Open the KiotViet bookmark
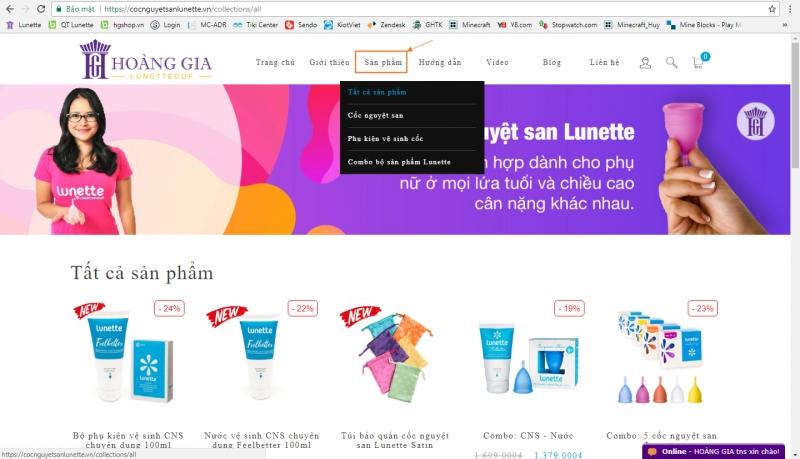Image resolution: width=800 pixels, height=459 pixels. [342, 24]
